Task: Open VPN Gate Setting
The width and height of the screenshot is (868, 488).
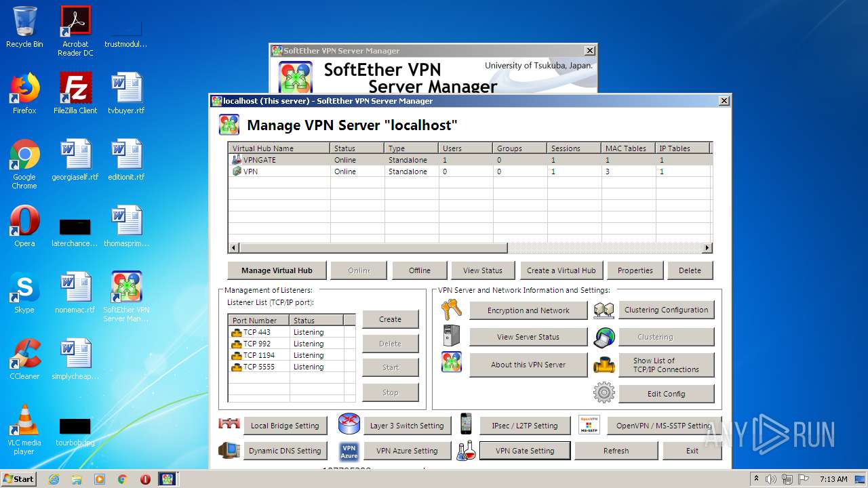Action: [525, 451]
